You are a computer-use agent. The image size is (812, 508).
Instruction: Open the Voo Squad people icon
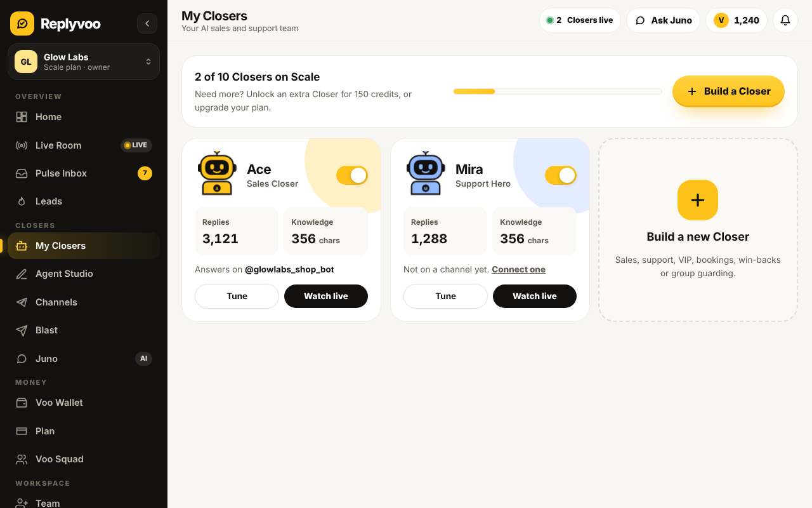tap(22, 459)
